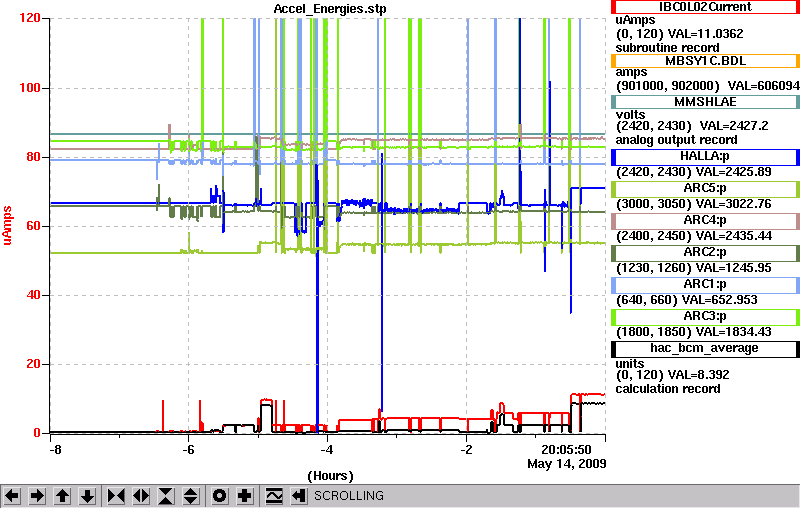Image resolution: width=800 pixels, height=508 pixels.
Task: Click the vertical uAmps y-axis label
Action: pos(7,225)
